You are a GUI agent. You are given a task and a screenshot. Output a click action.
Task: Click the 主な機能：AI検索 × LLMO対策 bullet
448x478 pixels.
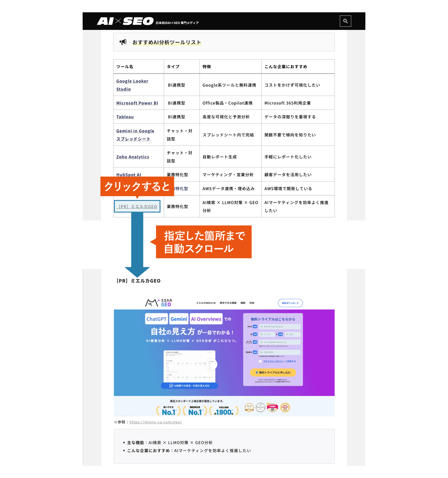coord(170,443)
